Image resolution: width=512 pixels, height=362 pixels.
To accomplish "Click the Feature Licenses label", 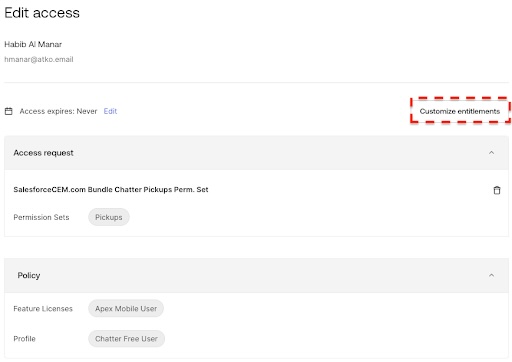I will point(43,309).
